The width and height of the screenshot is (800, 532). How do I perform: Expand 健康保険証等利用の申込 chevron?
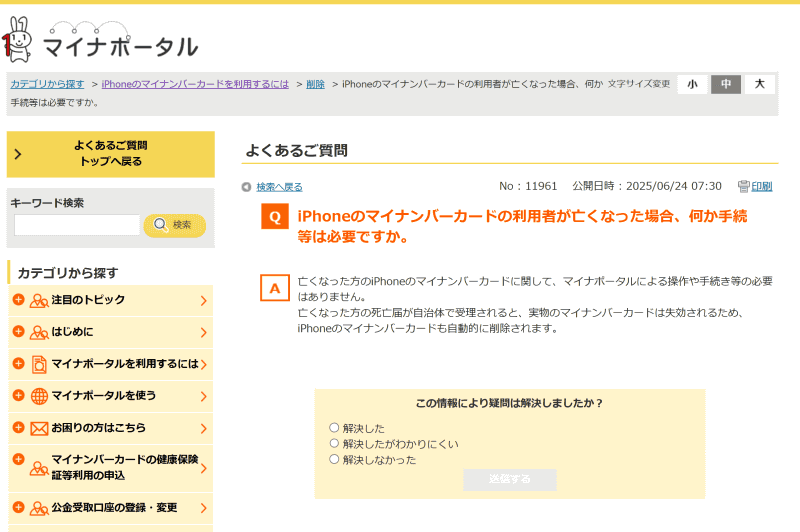204,468
